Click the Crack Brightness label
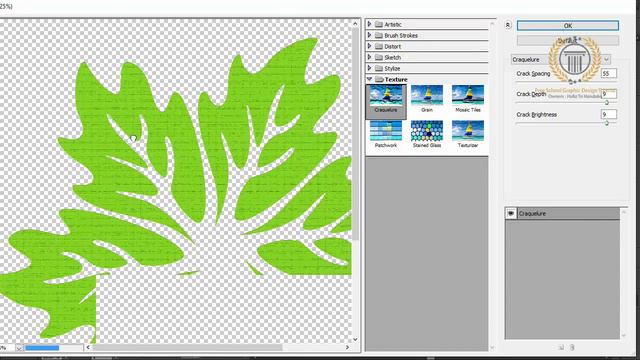This screenshot has height=360, width=640. tap(536, 114)
